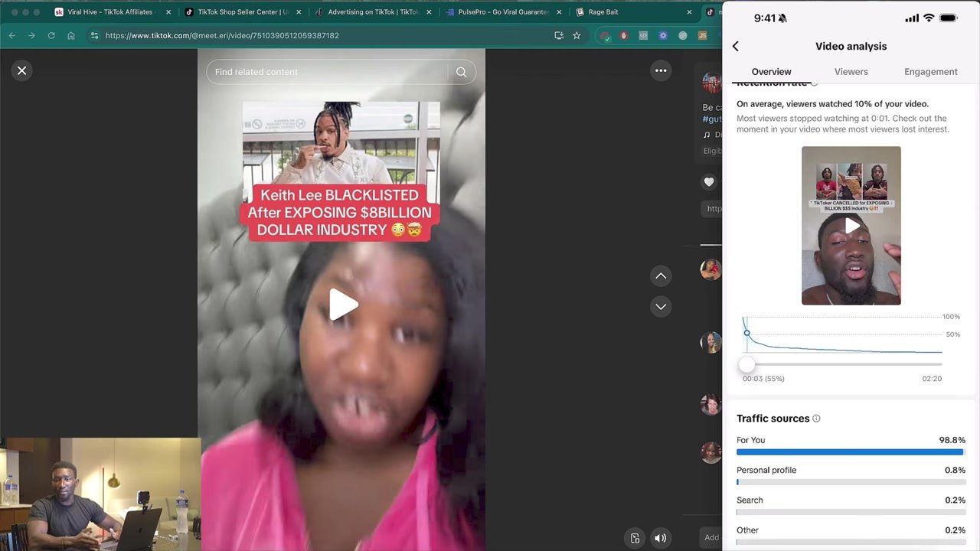Open the three-dots more options menu
The height and width of the screenshot is (551, 980).
click(x=660, y=70)
